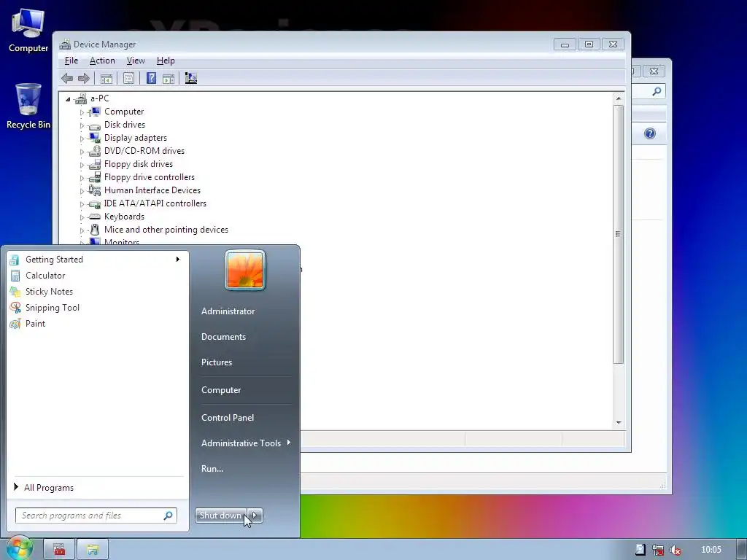
Task: Click the blue help icon in background window
Action: [x=650, y=133]
